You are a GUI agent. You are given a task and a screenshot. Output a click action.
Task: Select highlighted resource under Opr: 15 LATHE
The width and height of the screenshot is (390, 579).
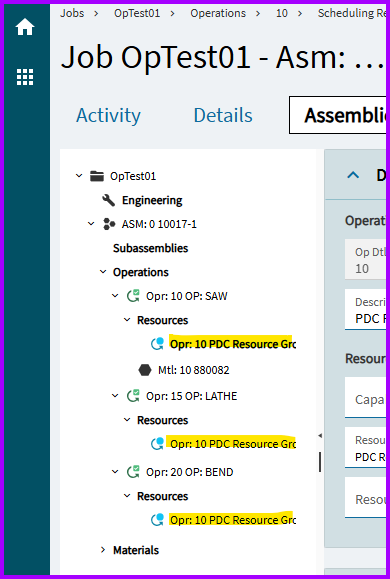(x=231, y=443)
